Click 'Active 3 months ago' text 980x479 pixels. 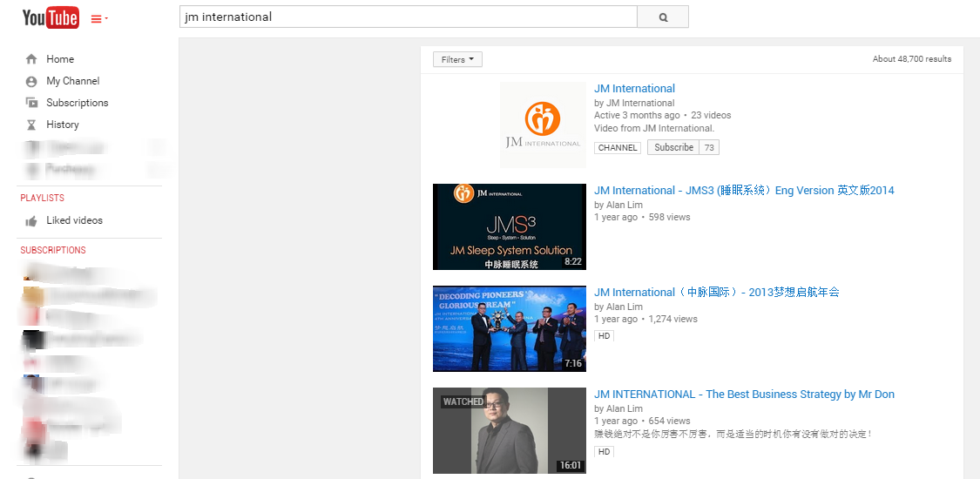tap(637, 116)
